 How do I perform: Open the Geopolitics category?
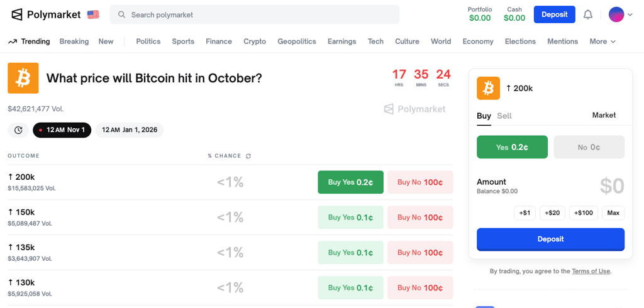pyautogui.click(x=297, y=41)
